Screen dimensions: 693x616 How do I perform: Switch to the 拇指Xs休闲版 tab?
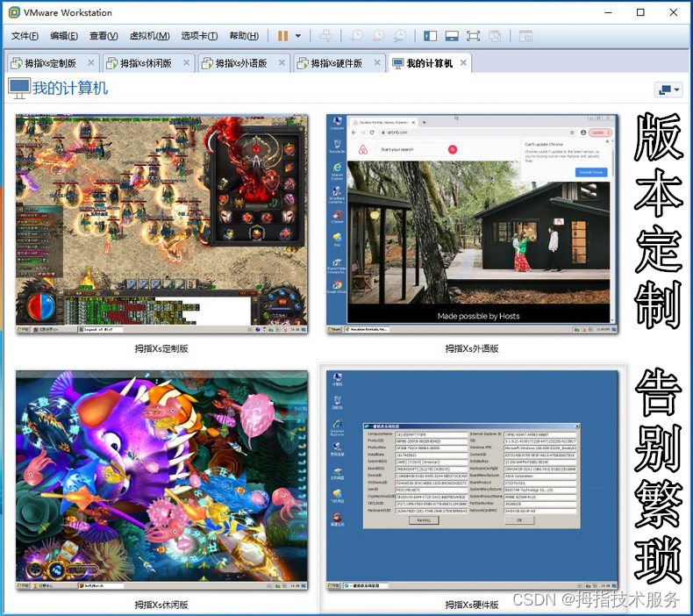coord(146,63)
